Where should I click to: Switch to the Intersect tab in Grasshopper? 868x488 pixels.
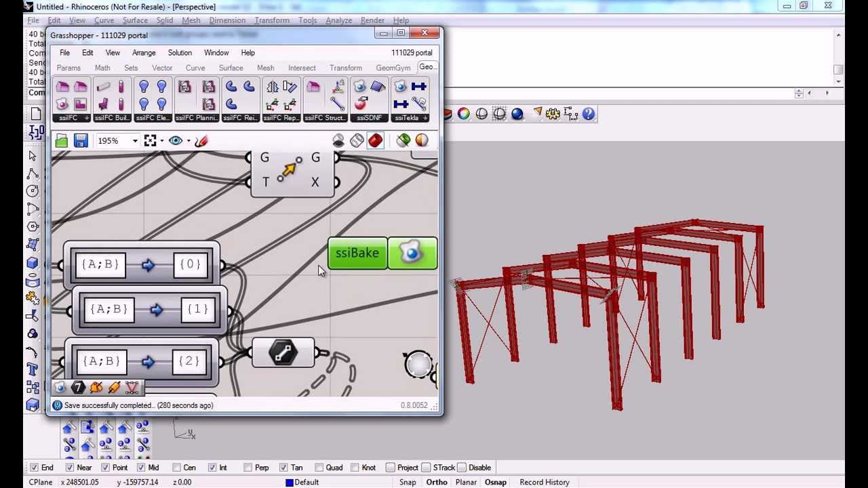[x=302, y=68]
